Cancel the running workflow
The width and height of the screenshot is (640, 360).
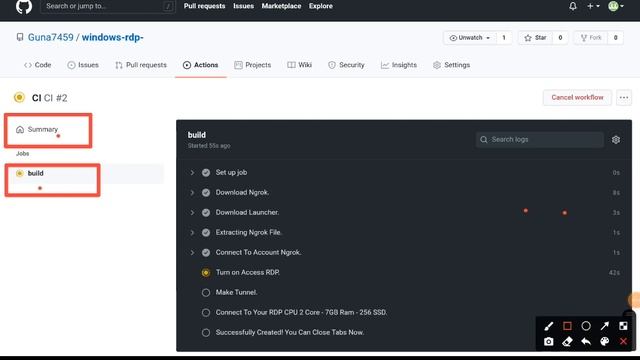point(577,98)
